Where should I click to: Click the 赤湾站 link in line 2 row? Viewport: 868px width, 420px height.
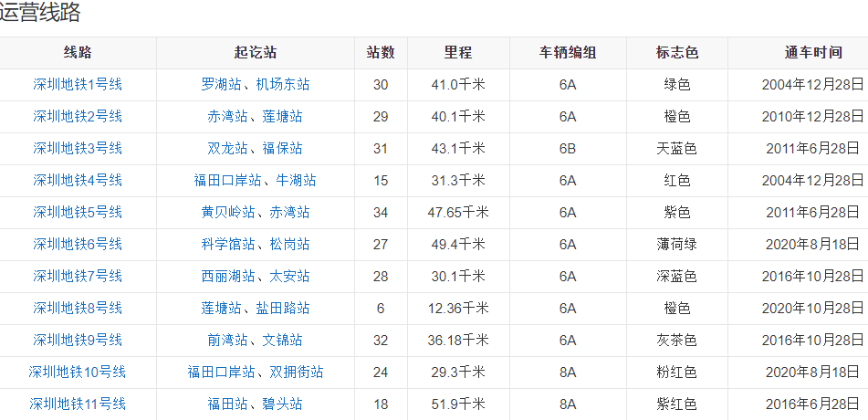[227, 117]
